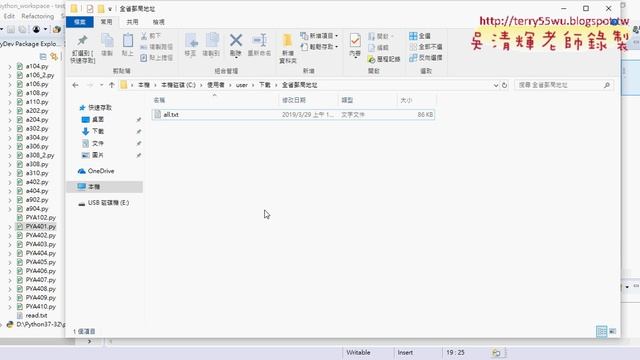
Task: Click the Paste (貼上) ribbon icon
Action: (127, 45)
